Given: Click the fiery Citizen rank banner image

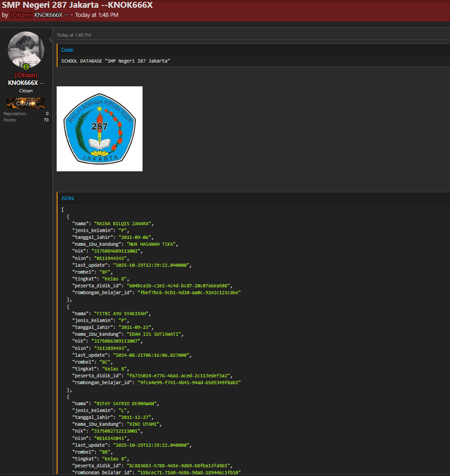Looking at the screenshot, I should pos(26,103).
